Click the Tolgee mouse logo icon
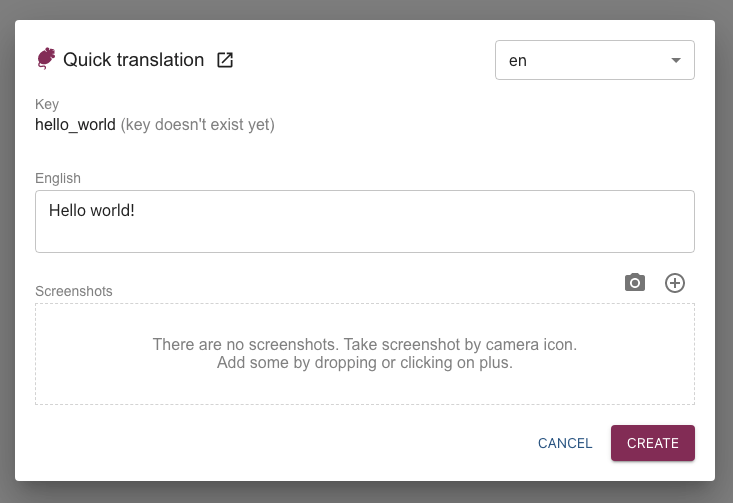The height and width of the screenshot is (503, 733). click(x=46, y=60)
